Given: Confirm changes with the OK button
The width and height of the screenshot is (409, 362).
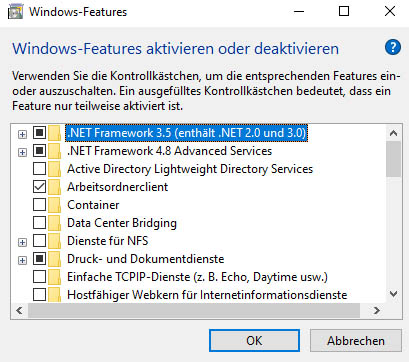Looking at the screenshot, I should click(254, 341).
